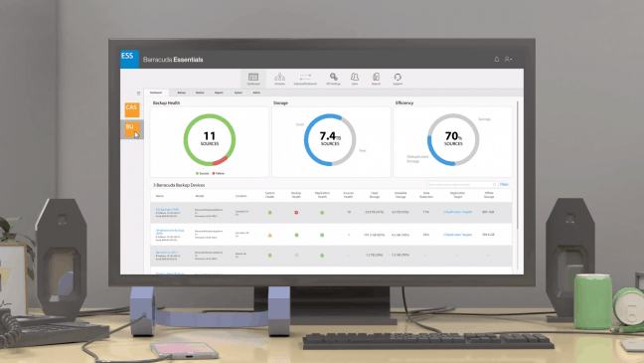The width and height of the screenshot is (644, 363).
Task: Sort by the Model column header
Action: tap(200, 196)
